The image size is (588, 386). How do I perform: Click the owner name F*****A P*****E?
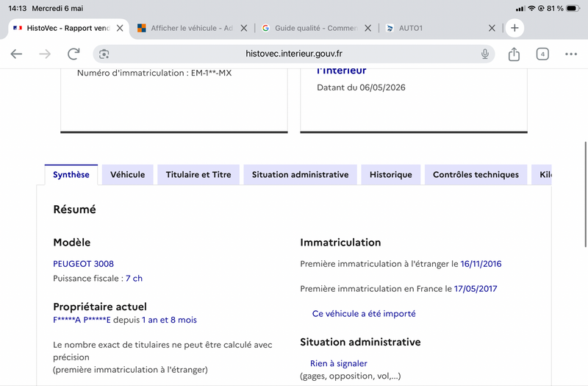coord(82,320)
